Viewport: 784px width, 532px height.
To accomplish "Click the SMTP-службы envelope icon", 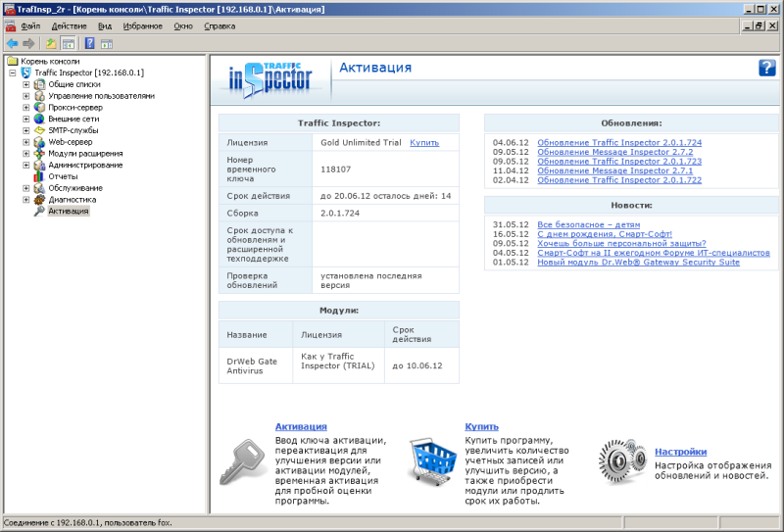I will [x=39, y=130].
